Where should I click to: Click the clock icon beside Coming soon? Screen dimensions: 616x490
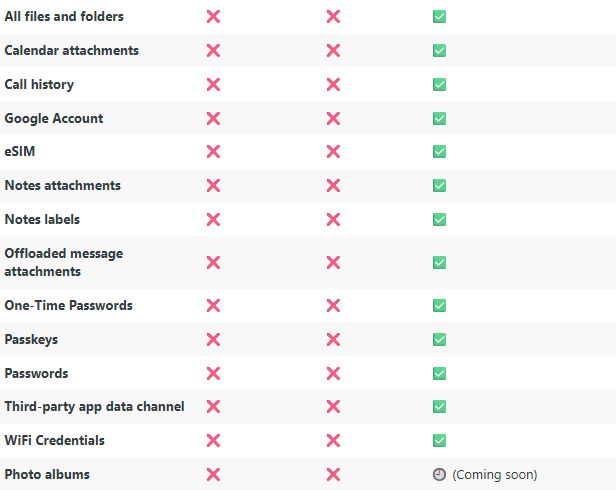pos(439,474)
